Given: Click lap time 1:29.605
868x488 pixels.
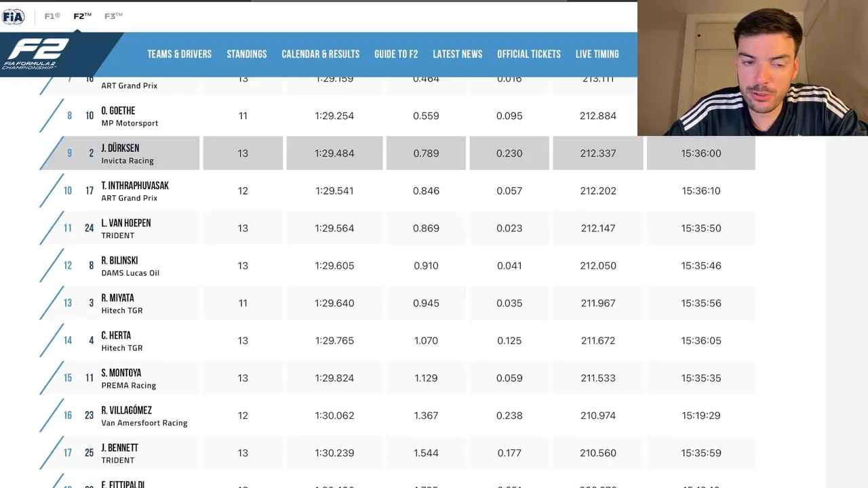Looking at the screenshot, I should click(334, 266).
